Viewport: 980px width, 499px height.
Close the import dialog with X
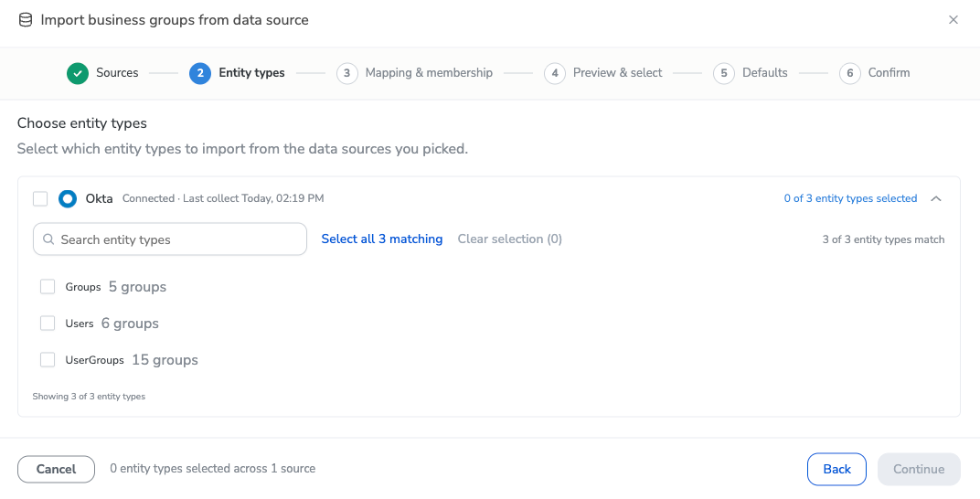[x=953, y=20]
